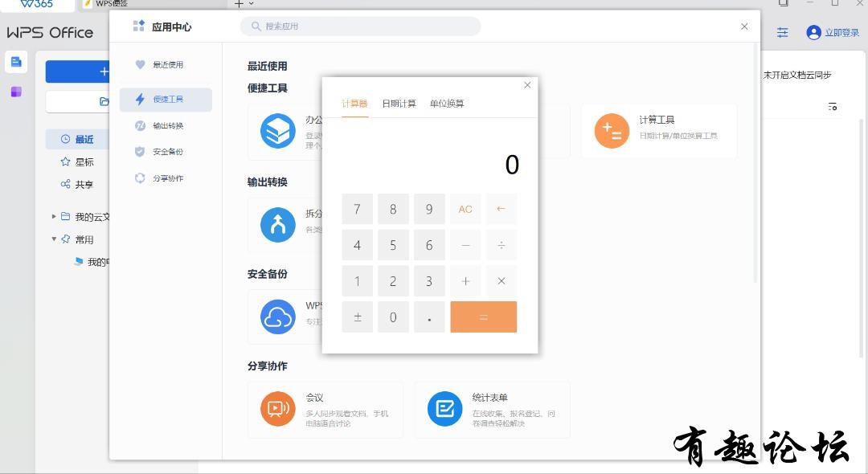The height and width of the screenshot is (474, 868).
Task: Click the list filter icon at right
Action: point(832,106)
